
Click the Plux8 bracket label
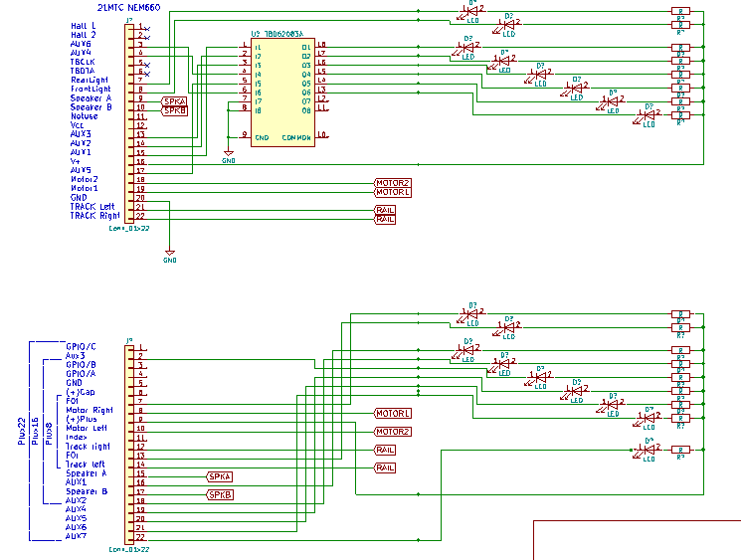coord(48,434)
